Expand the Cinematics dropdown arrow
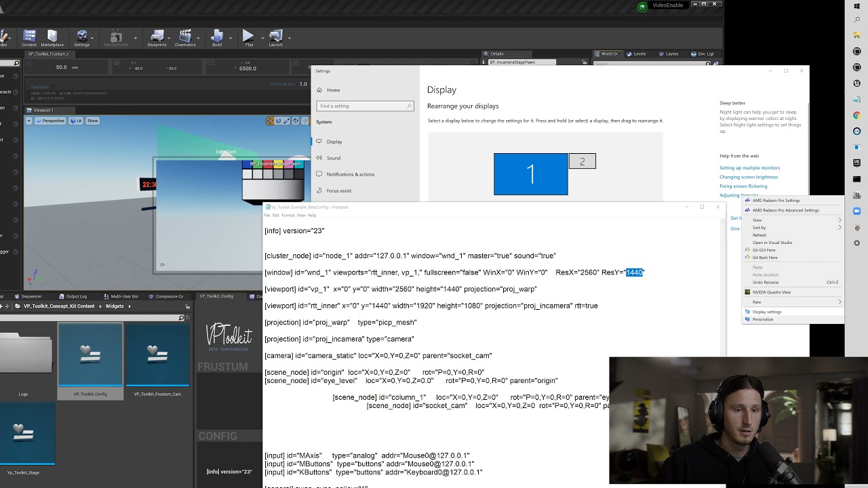This screenshot has width=868, height=488. [199, 38]
